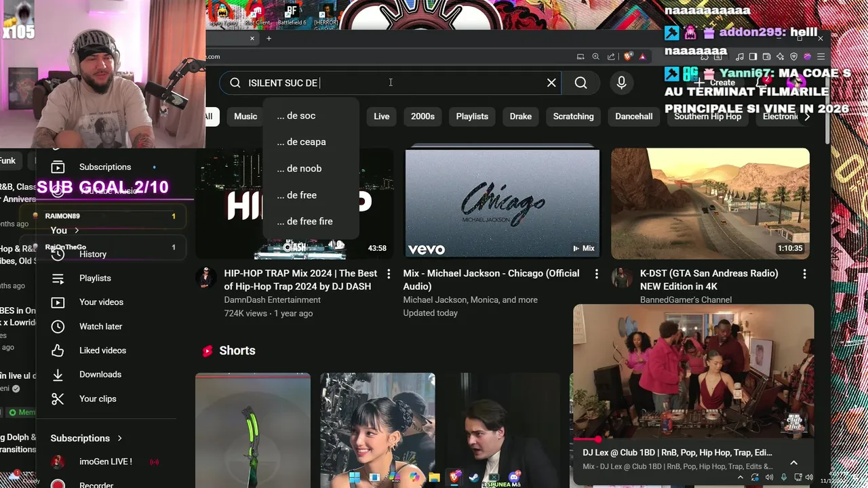This screenshot has width=868, height=488.
Task: Show more filter chips with right arrow
Action: (807, 117)
